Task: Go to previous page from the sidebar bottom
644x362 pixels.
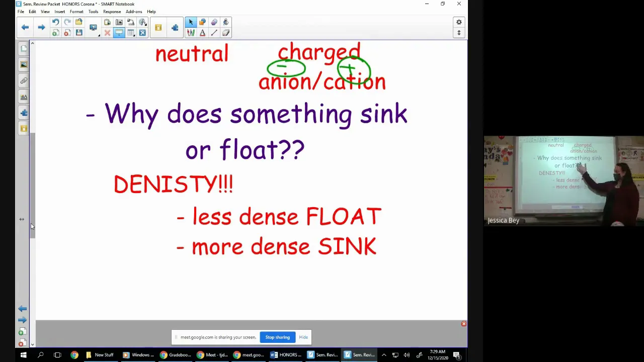Action: coord(22,309)
